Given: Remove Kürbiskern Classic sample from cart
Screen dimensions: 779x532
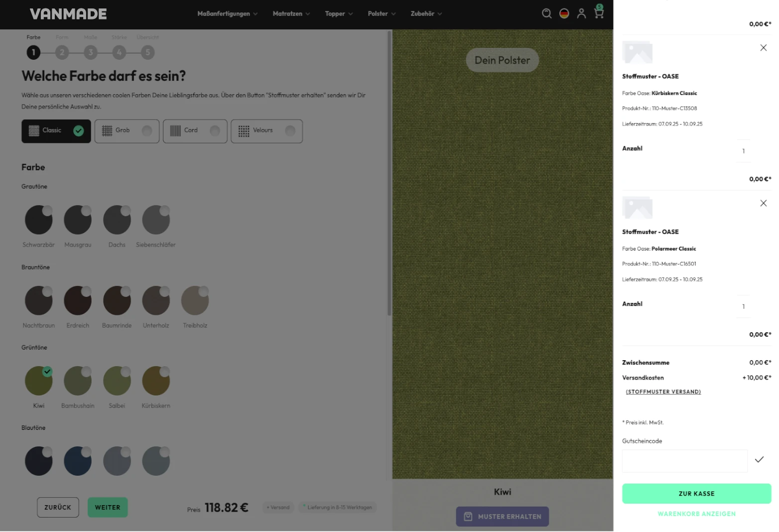Looking at the screenshot, I should click(763, 48).
